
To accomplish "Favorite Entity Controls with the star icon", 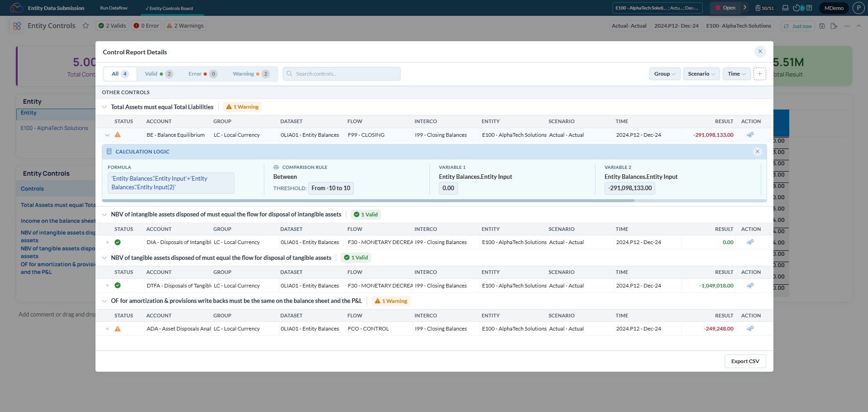I will coord(86,26).
